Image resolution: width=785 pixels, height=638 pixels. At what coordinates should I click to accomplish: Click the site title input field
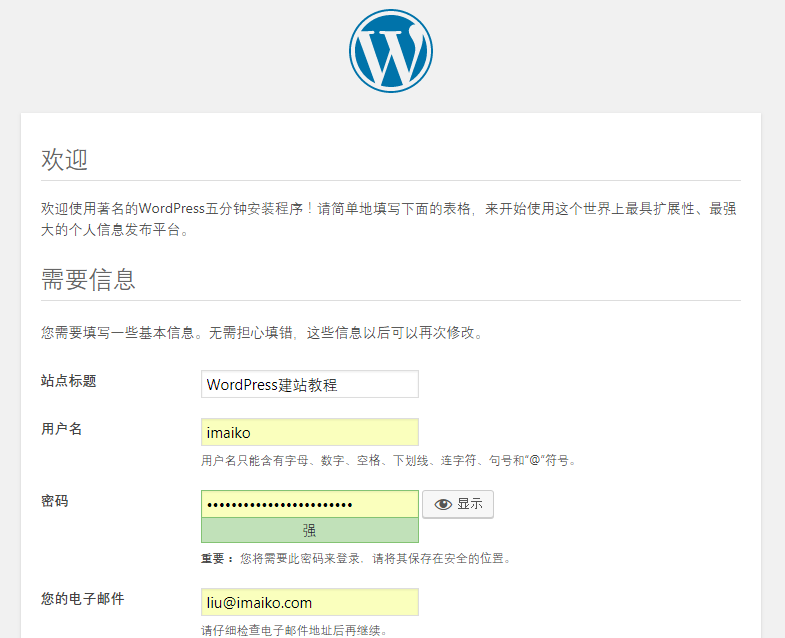(x=310, y=384)
